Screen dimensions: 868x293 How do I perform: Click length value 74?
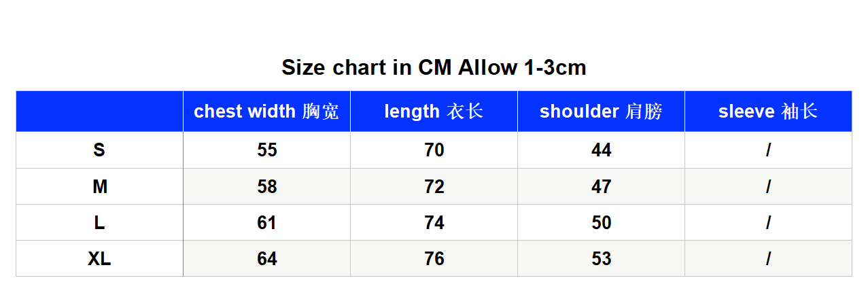[434, 222]
